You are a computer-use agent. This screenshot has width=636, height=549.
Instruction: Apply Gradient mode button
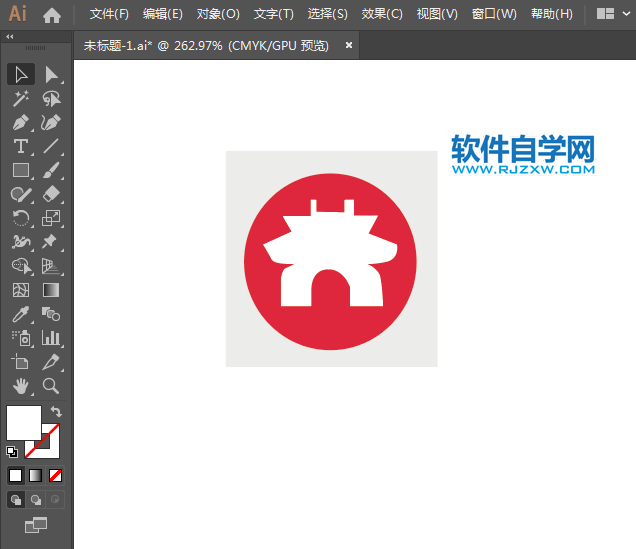coord(35,475)
